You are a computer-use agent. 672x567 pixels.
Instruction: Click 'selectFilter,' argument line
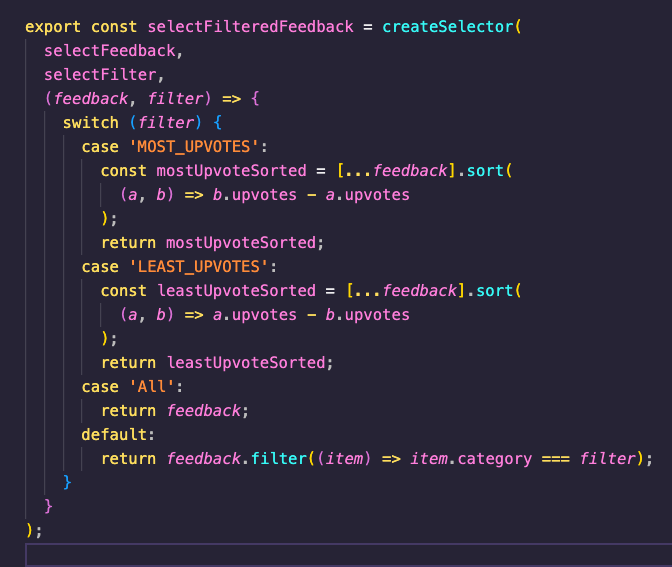[104, 75]
